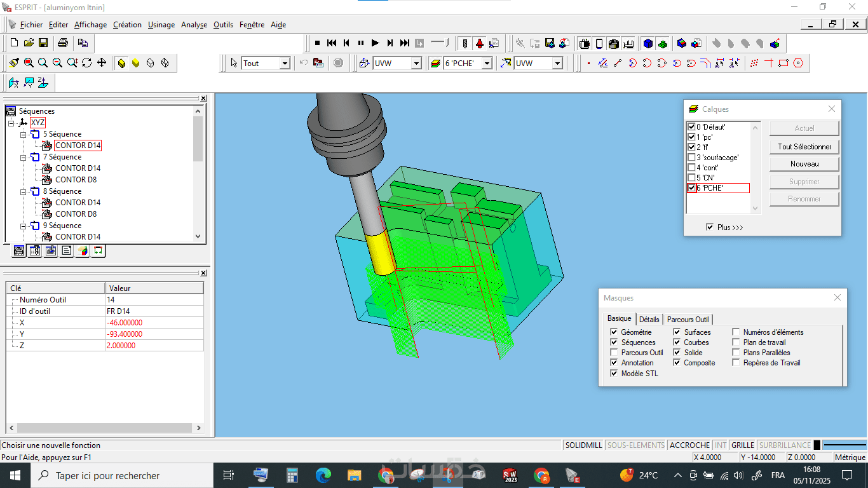Click the rotate view refresh icon
Screen dimensions: 868x488
click(86, 63)
